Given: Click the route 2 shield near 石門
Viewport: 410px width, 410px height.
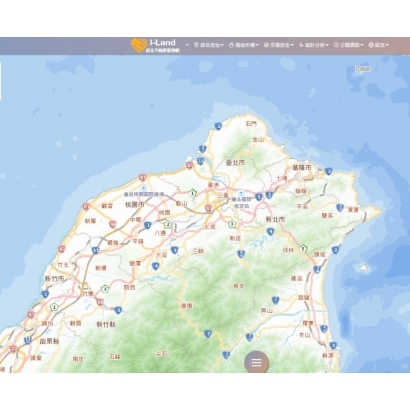Looking at the screenshot, I should click(x=218, y=126).
